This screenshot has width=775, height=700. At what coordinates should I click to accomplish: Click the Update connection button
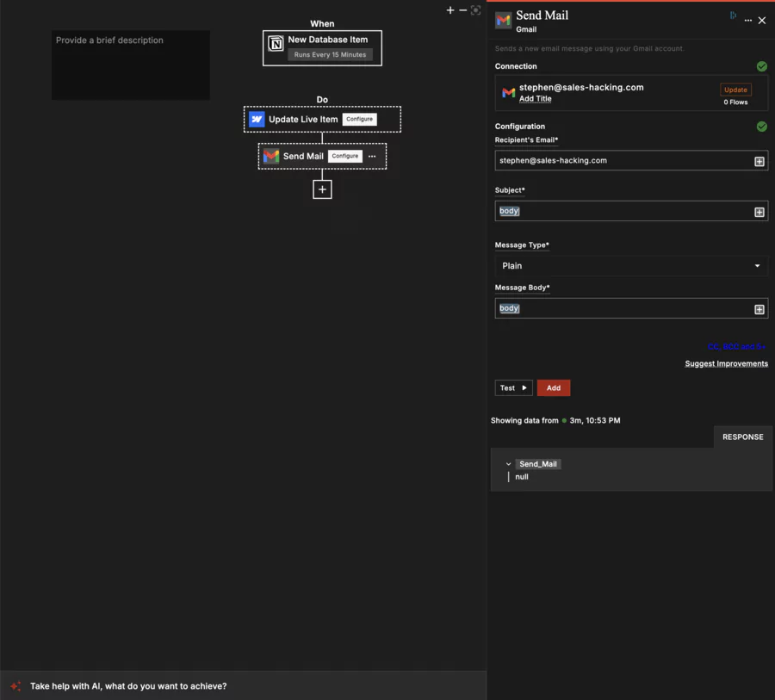point(735,90)
